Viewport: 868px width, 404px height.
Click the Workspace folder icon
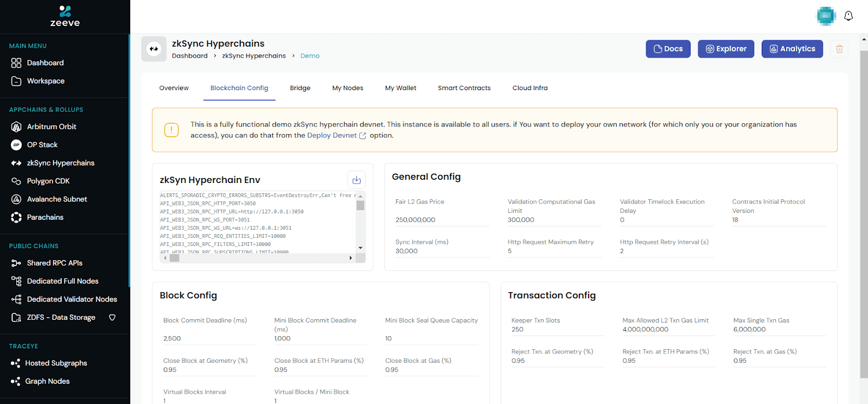click(16, 81)
